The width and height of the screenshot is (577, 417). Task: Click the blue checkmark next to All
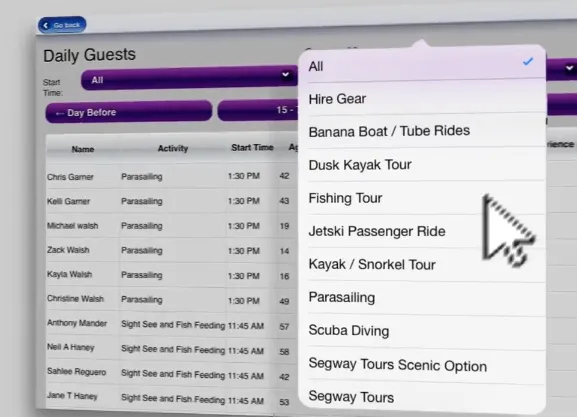coord(528,61)
